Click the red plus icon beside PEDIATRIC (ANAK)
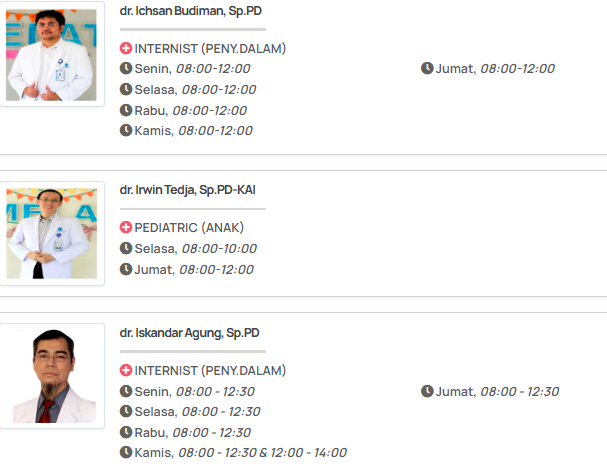The width and height of the screenshot is (607, 476). (126, 228)
